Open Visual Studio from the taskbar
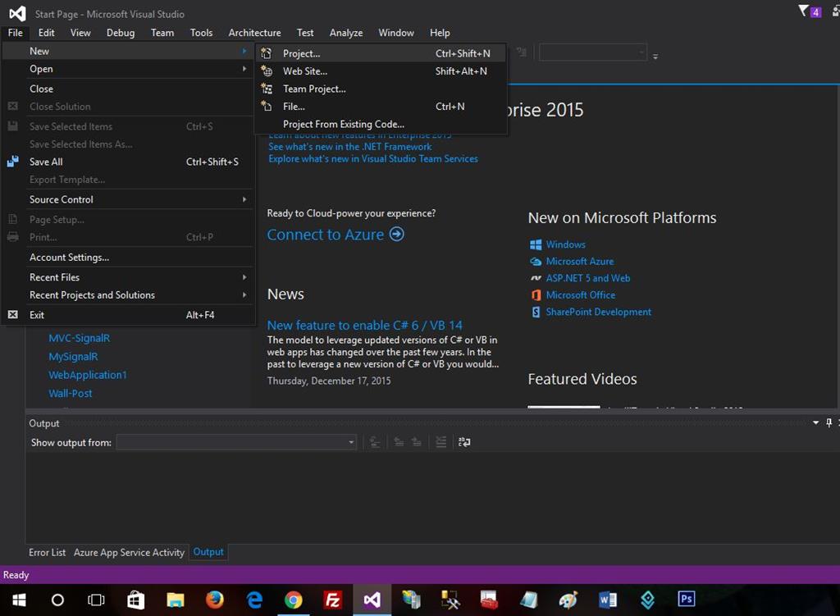840x616 pixels. 372,600
